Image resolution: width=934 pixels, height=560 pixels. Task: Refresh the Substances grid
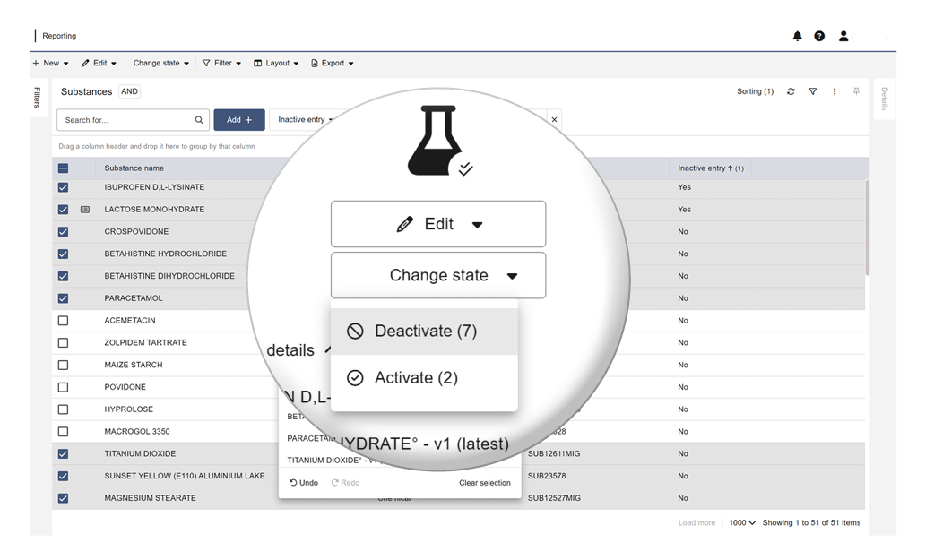coord(791,91)
